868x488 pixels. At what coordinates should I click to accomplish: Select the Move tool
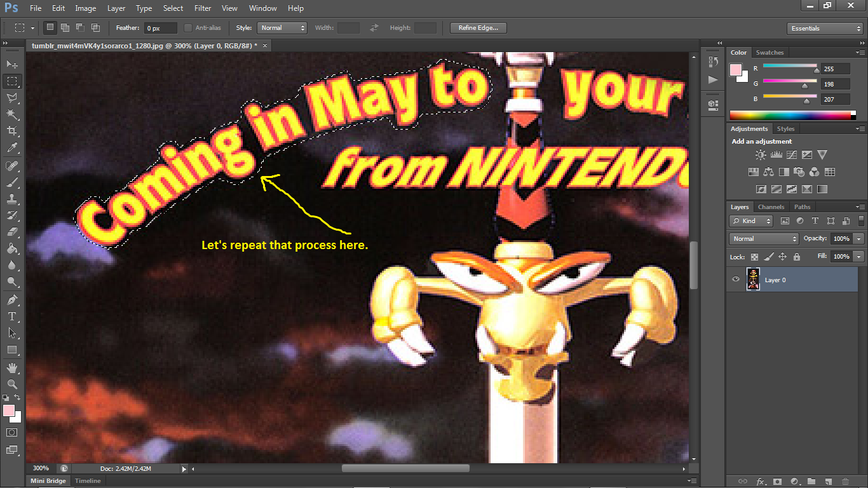tap(12, 64)
